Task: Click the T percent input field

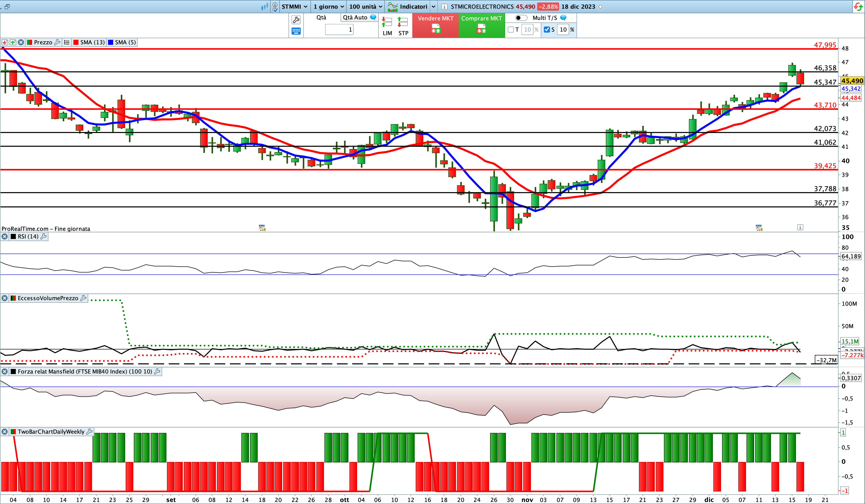Action: tap(527, 30)
